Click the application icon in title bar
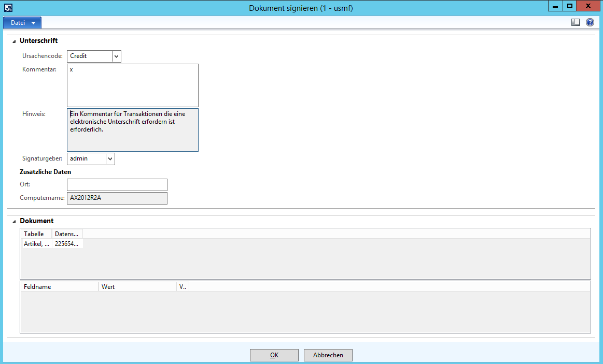The height and width of the screenshot is (364, 603). point(8,8)
